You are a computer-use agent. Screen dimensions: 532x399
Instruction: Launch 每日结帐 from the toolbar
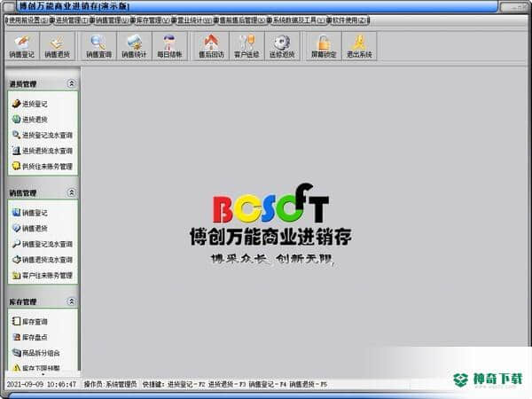pos(169,46)
